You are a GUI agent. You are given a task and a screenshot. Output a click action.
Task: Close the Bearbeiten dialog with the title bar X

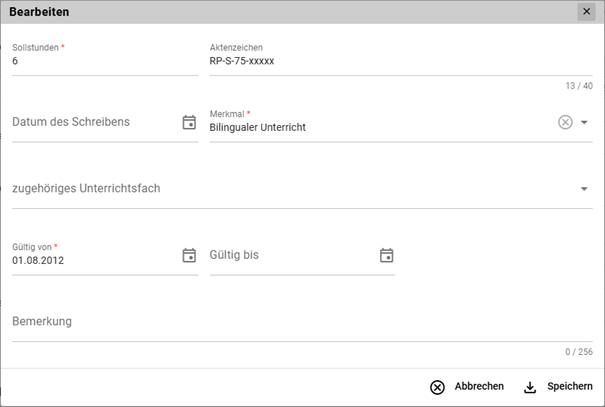pyautogui.click(x=585, y=11)
